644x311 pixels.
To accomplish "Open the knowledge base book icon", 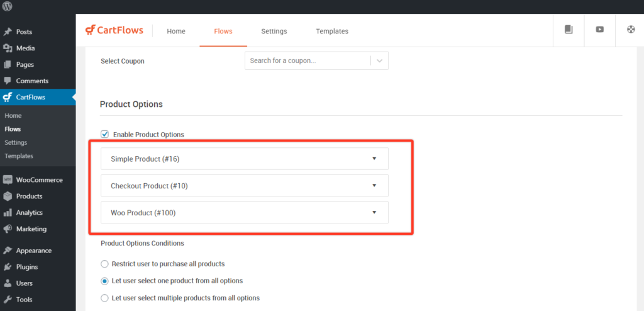I will (569, 30).
